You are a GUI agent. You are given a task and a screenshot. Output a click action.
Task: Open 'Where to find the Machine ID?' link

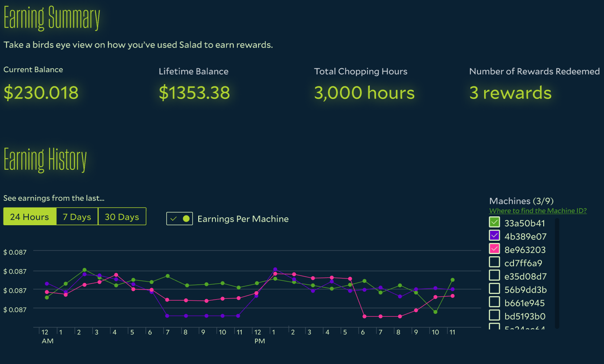point(538,211)
